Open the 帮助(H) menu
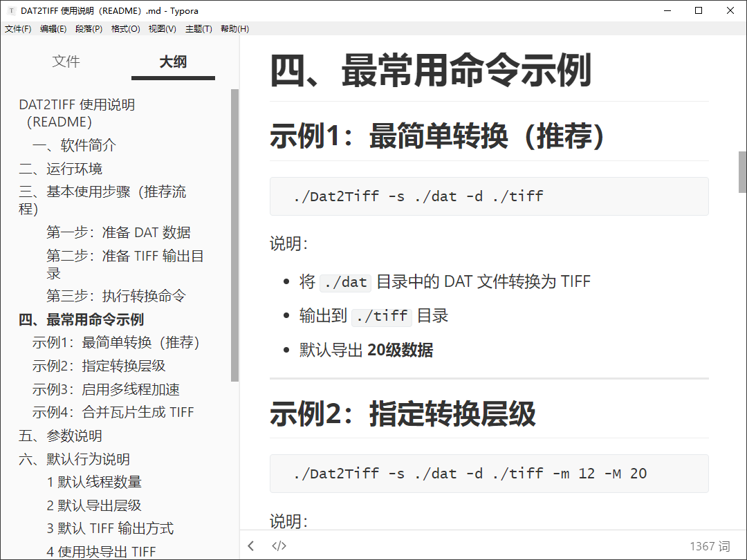Image resolution: width=747 pixels, height=560 pixels. 235,28
